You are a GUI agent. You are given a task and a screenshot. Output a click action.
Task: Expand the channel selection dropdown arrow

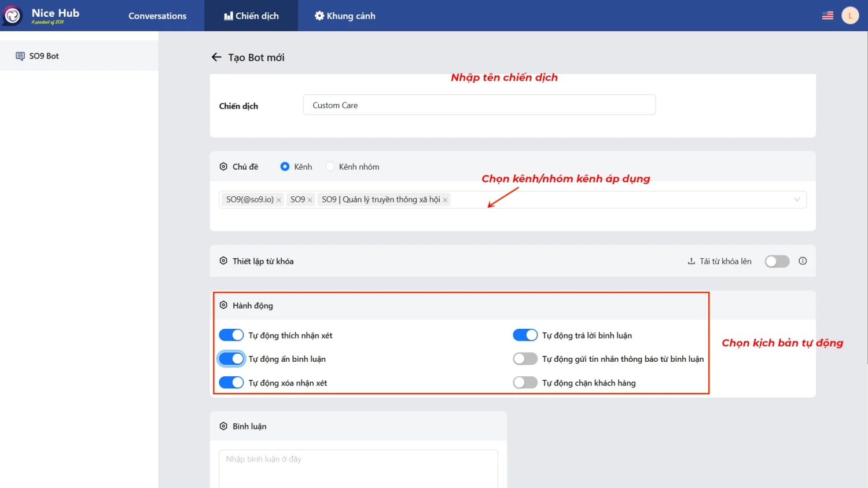coord(797,200)
